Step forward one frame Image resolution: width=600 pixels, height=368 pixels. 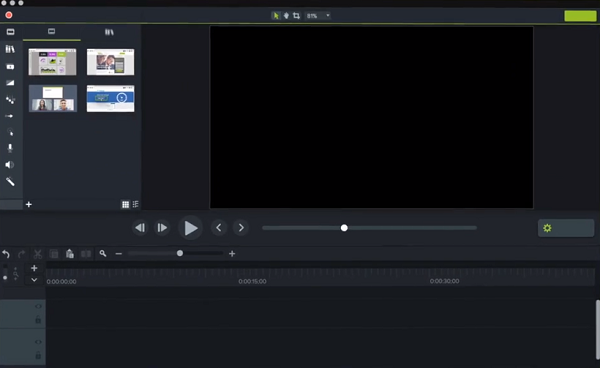[x=162, y=228]
